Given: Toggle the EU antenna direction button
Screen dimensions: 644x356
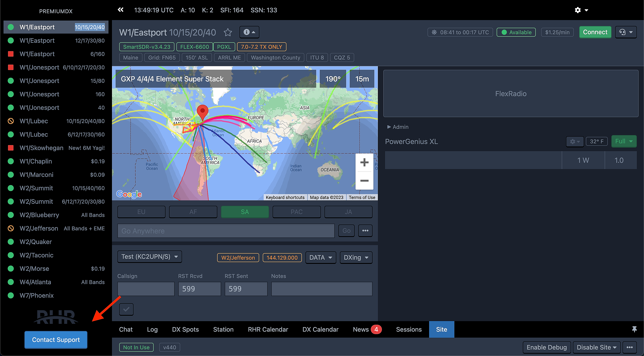Looking at the screenshot, I should 141,212.
